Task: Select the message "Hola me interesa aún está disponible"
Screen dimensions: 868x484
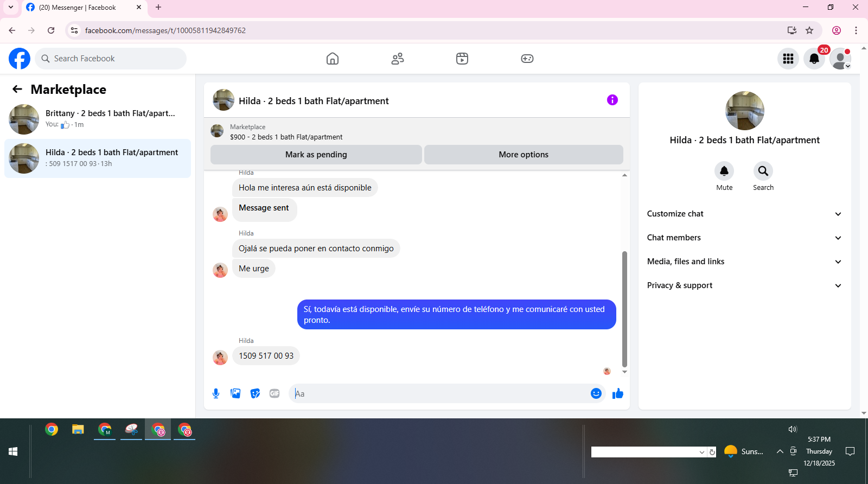Action: (x=305, y=188)
